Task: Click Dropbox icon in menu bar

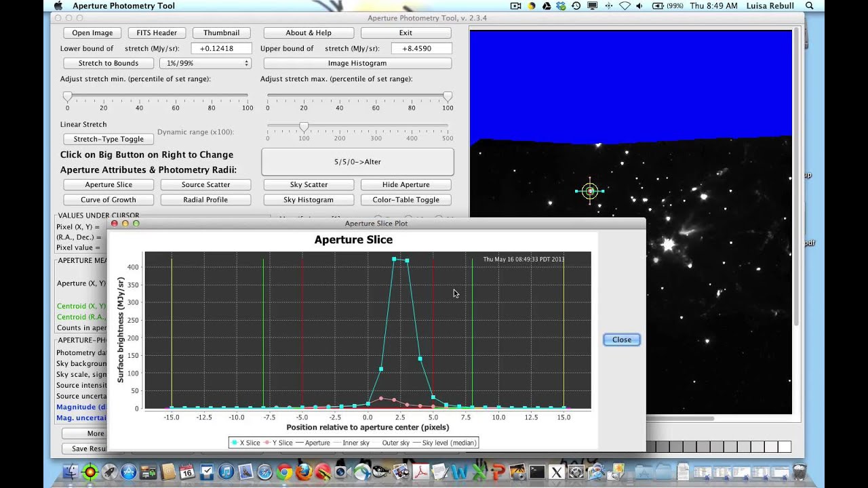Action: tap(561, 5)
